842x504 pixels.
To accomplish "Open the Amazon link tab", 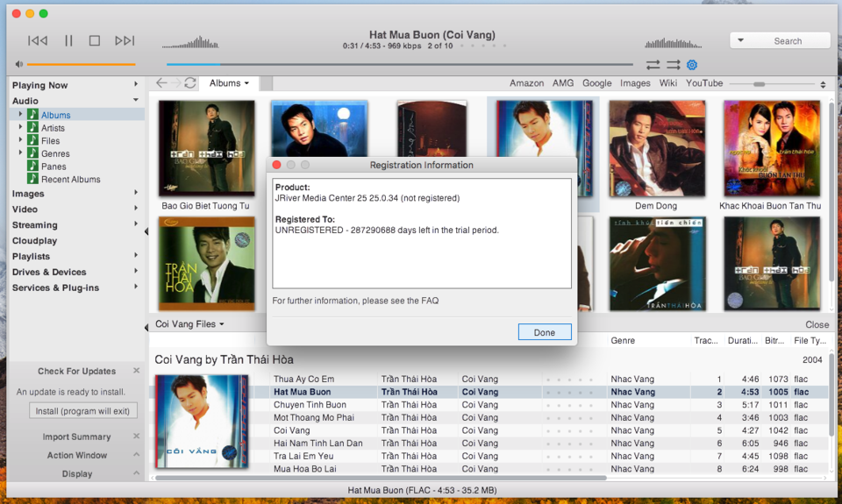I will tap(526, 83).
